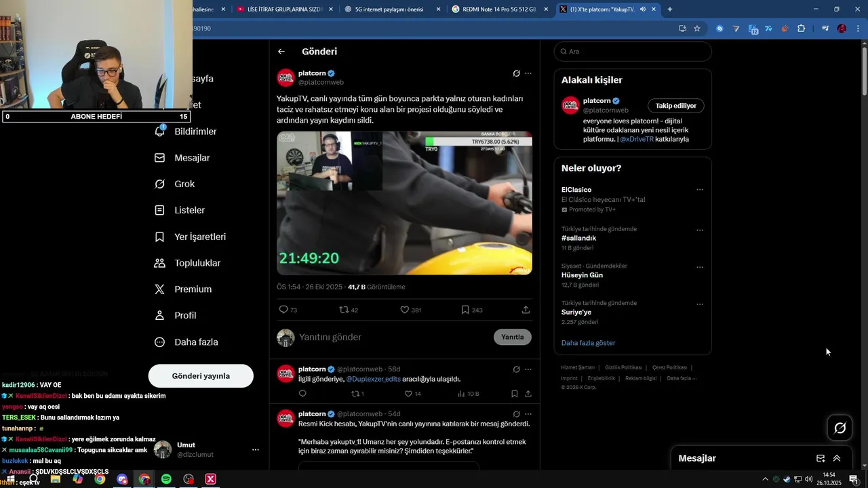Click Daha fazla göster link
The height and width of the screenshot is (488, 868).
[x=589, y=343]
